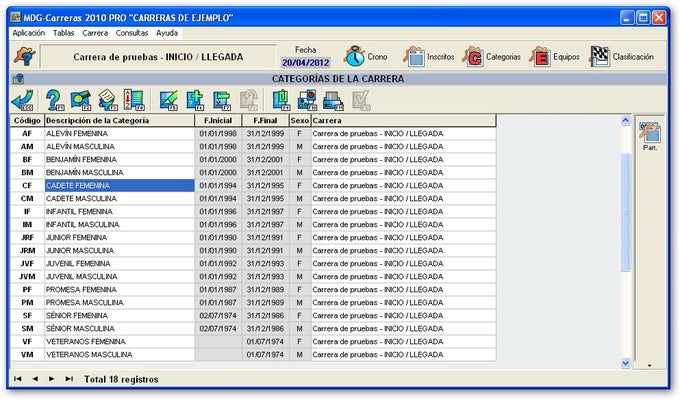
Task: Select the VETERANOS FEMENINA row
Action: pos(253,342)
